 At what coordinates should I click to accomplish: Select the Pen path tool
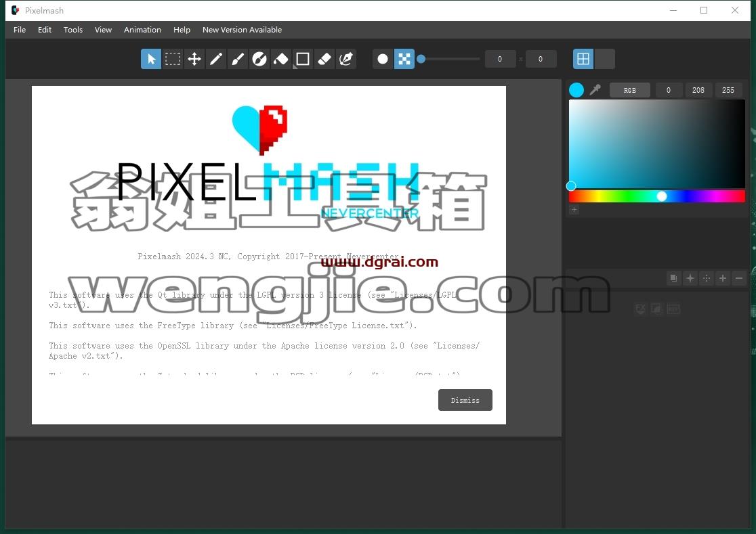(346, 60)
